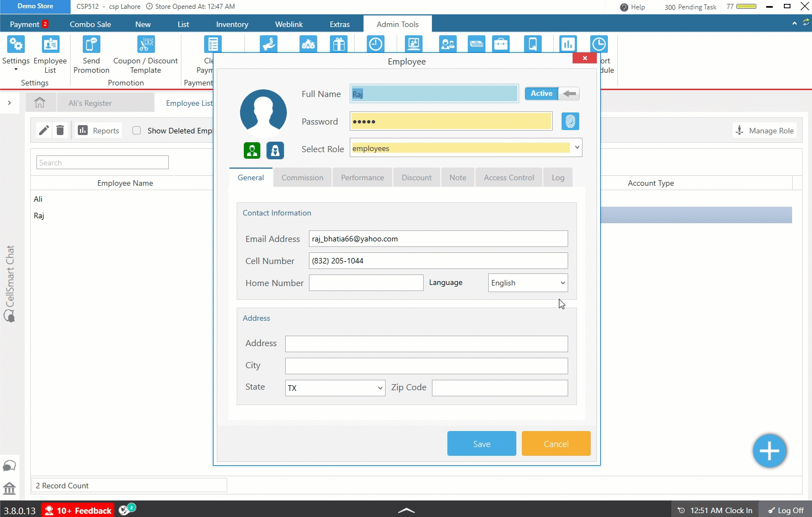
Task: Click the trash delete icon
Action: point(60,131)
